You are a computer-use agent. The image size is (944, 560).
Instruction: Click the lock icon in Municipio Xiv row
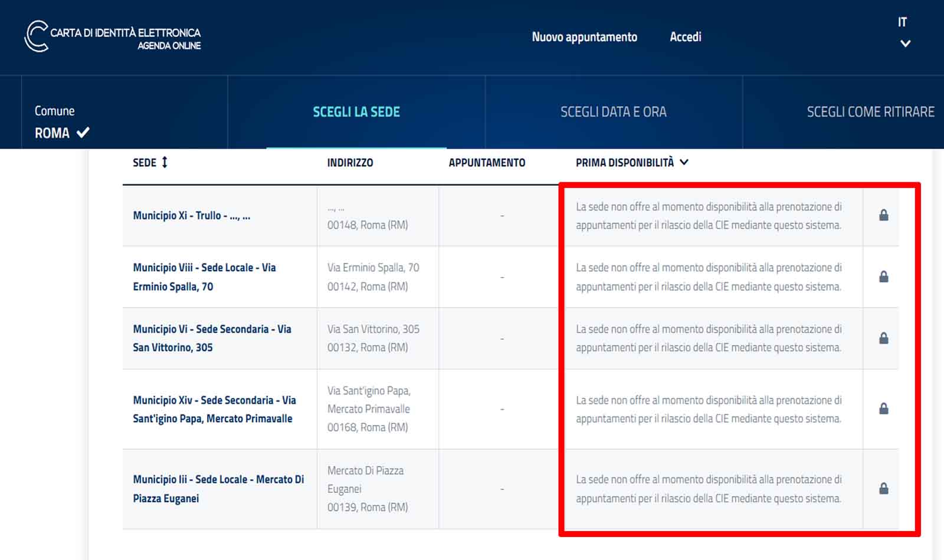[883, 409]
